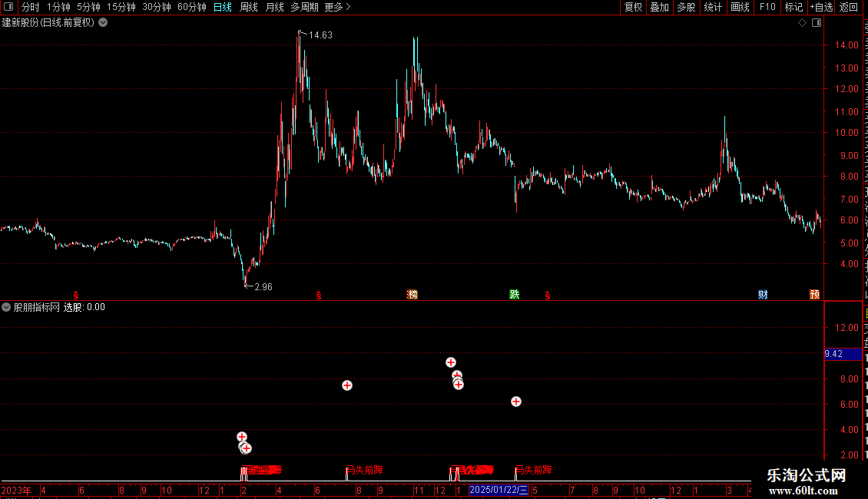Switch to the 月线 monthly chart
The height and width of the screenshot is (499, 868).
point(274,7)
